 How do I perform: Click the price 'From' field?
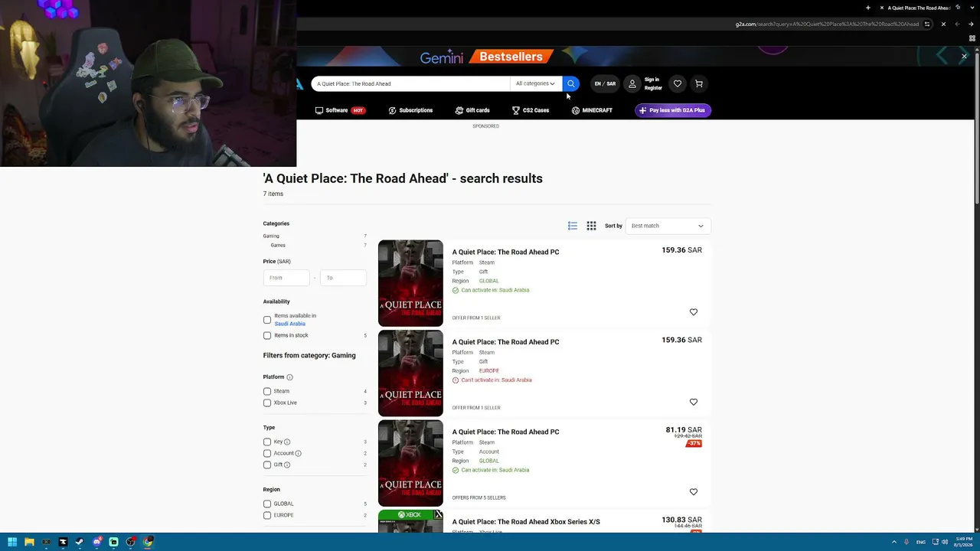[x=286, y=278]
